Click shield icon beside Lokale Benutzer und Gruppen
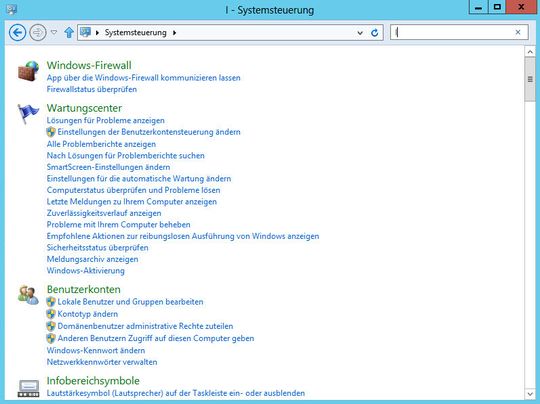The height and width of the screenshot is (404, 540). tap(51, 302)
